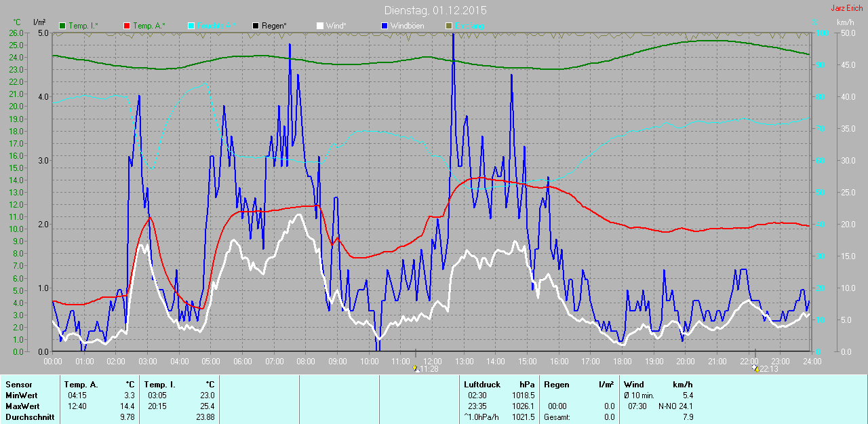Click the Temp. A. column header in table

81,385
